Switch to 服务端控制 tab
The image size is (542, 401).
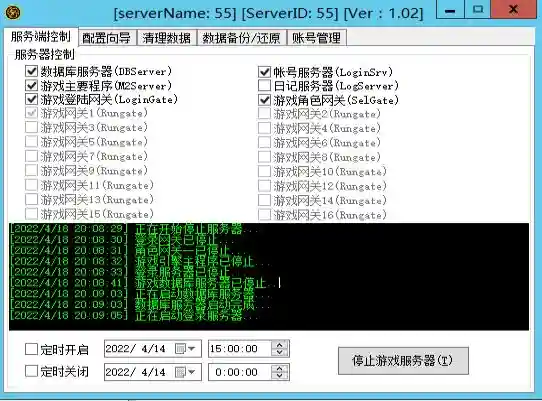[x=41, y=37]
